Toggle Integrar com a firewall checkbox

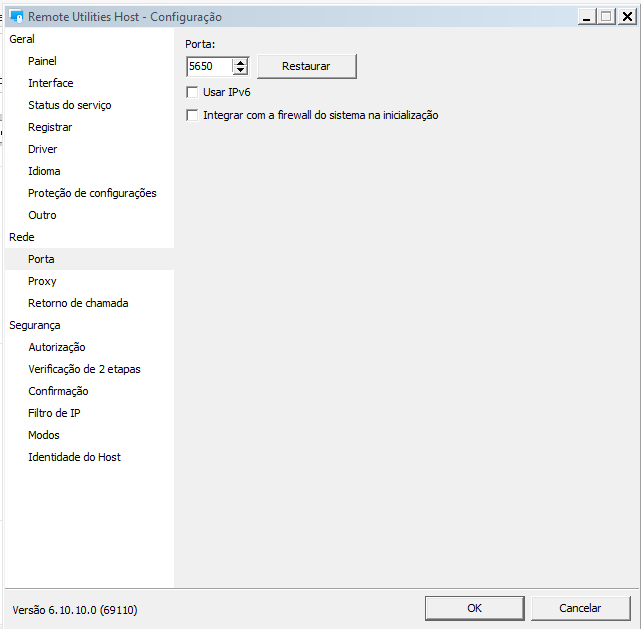193,115
